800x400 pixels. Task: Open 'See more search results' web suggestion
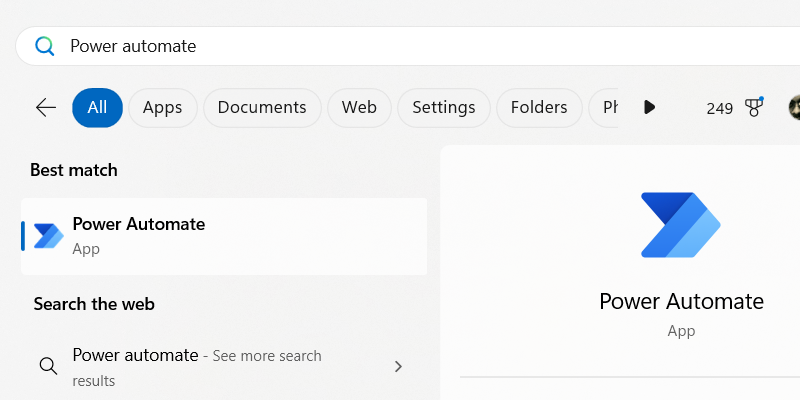coord(200,366)
